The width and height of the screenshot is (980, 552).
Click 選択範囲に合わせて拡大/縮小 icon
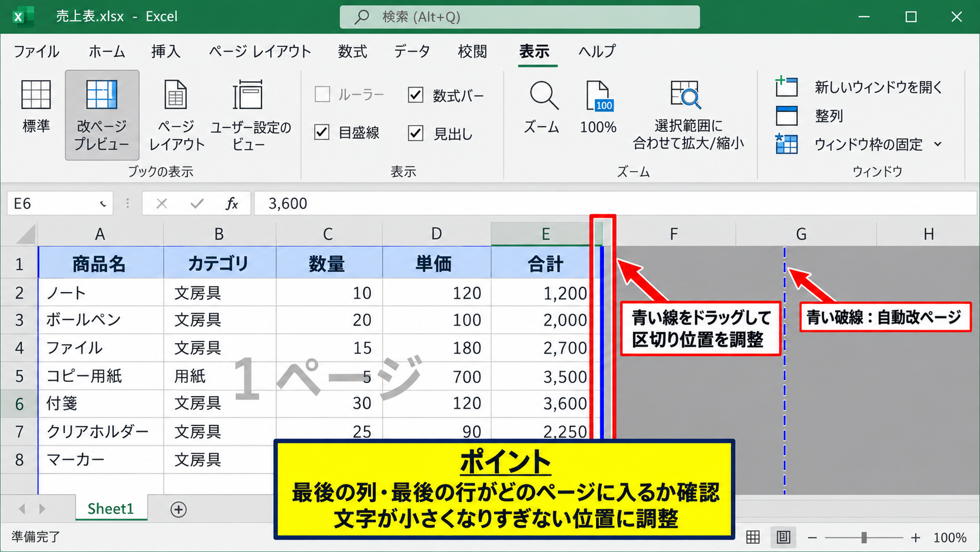click(685, 95)
